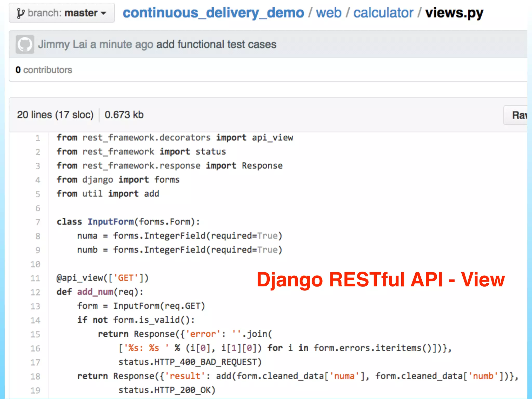This screenshot has width=532, height=399.
Task: Click 'from util import add' line
Action: pyautogui.click(x=108, y=194)
